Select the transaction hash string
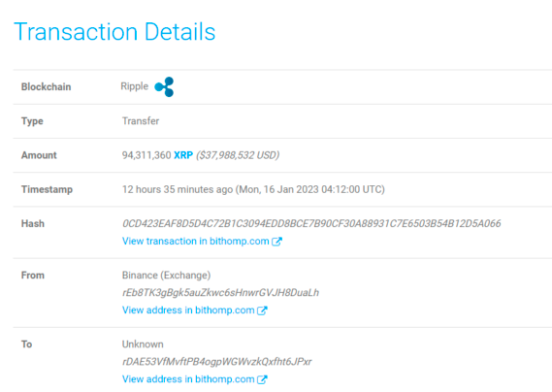552x392 pixels. tap(311, 223)
